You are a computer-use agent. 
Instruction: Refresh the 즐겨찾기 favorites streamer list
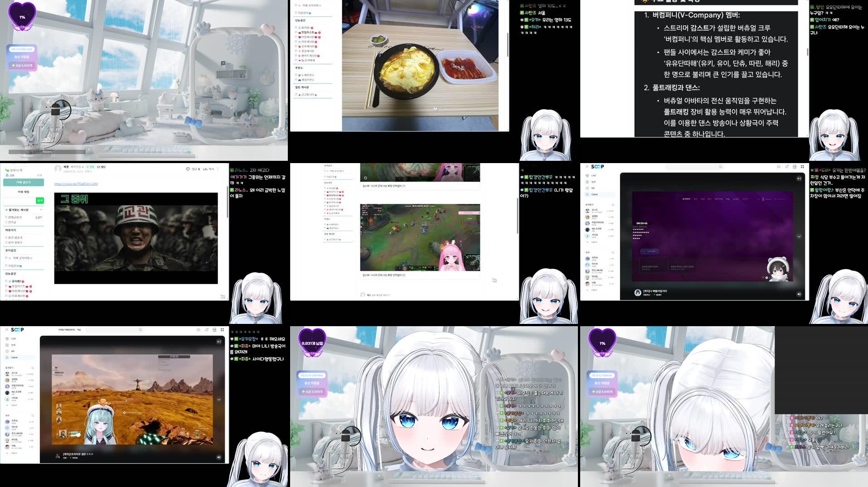(x=613, y=205)
